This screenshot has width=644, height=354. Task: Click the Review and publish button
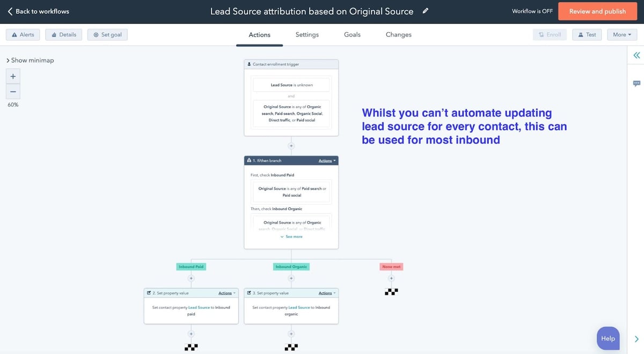[597, 11]
